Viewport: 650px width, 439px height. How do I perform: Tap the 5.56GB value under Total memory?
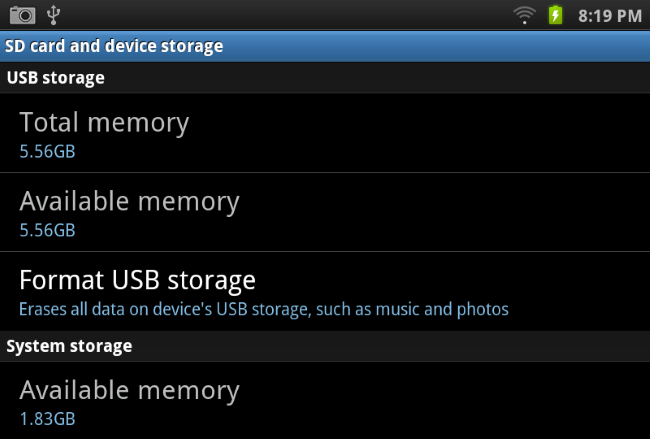[47, 151]
